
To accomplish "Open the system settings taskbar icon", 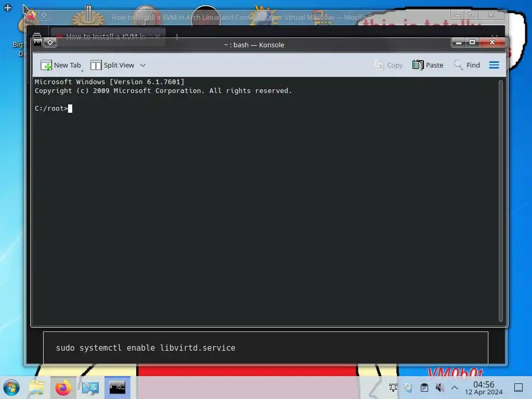I will [x=90, y=388].
